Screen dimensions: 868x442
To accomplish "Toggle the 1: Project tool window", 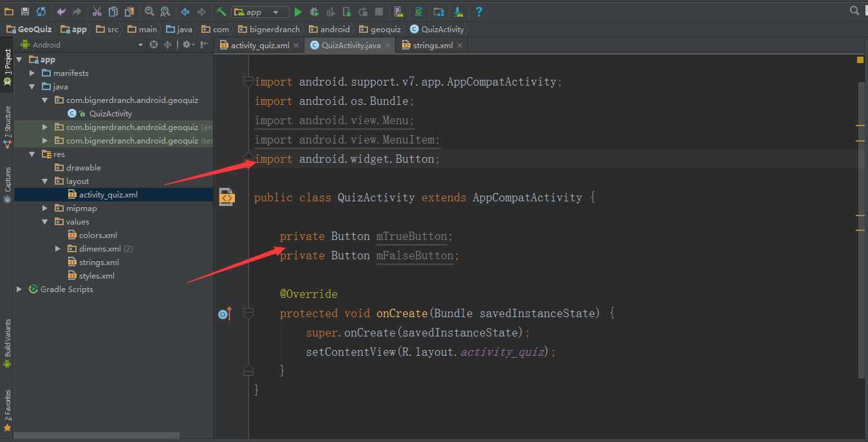I will [7, 68].
